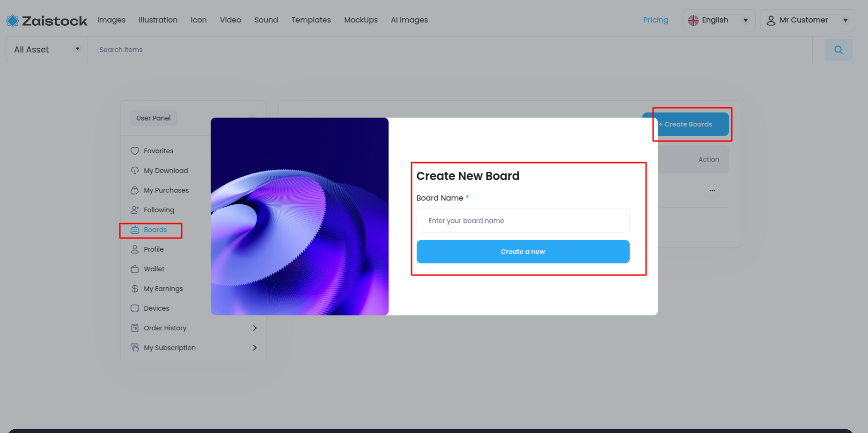
Task: Focus the Search Items field
Action: tap(449, 50)
